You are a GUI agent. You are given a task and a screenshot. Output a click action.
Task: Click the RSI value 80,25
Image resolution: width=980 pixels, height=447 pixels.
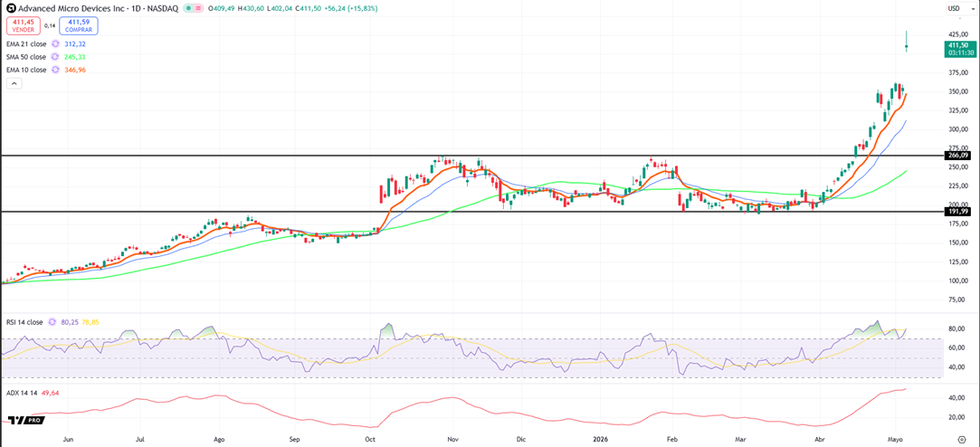coord(68,323)
